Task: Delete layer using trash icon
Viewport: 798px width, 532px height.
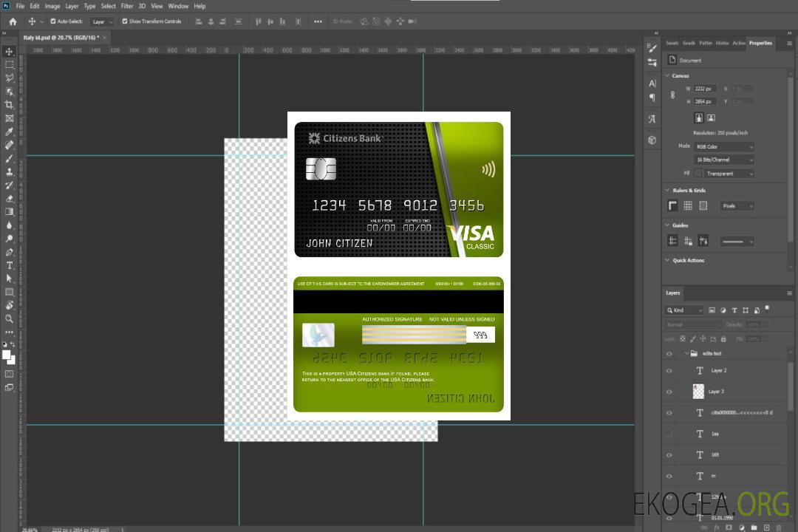Action: (779, 528)
